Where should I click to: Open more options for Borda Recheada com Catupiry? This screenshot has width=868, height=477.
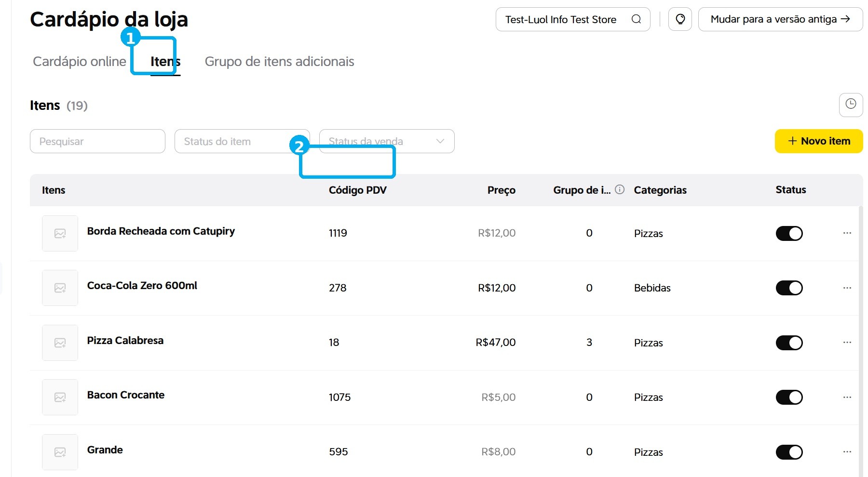[x=847, y=233]
